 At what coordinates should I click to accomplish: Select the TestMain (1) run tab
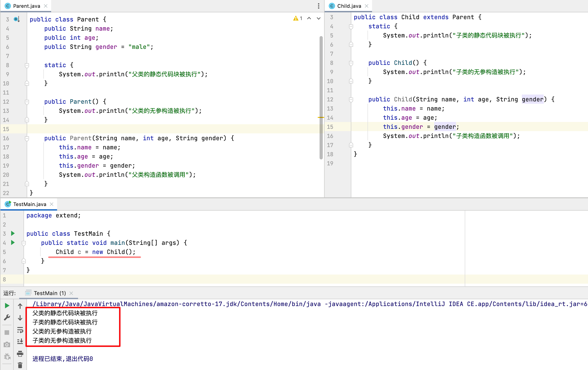50,293
